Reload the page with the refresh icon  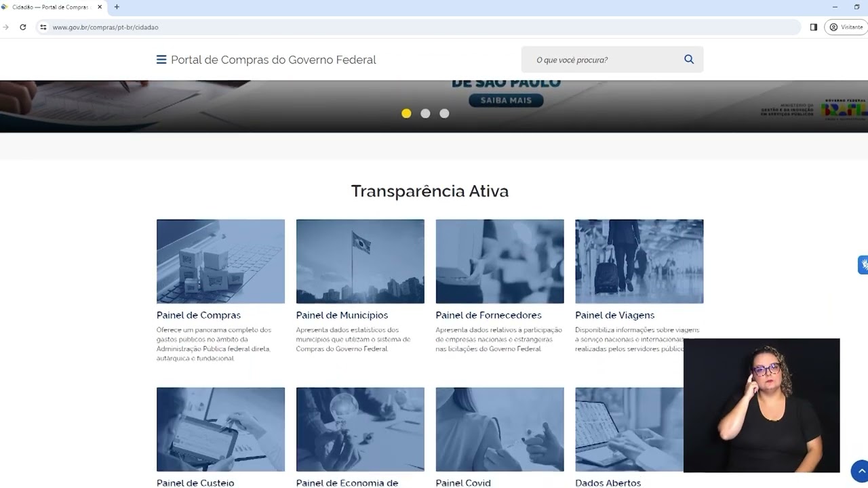[x=22, y=27]
